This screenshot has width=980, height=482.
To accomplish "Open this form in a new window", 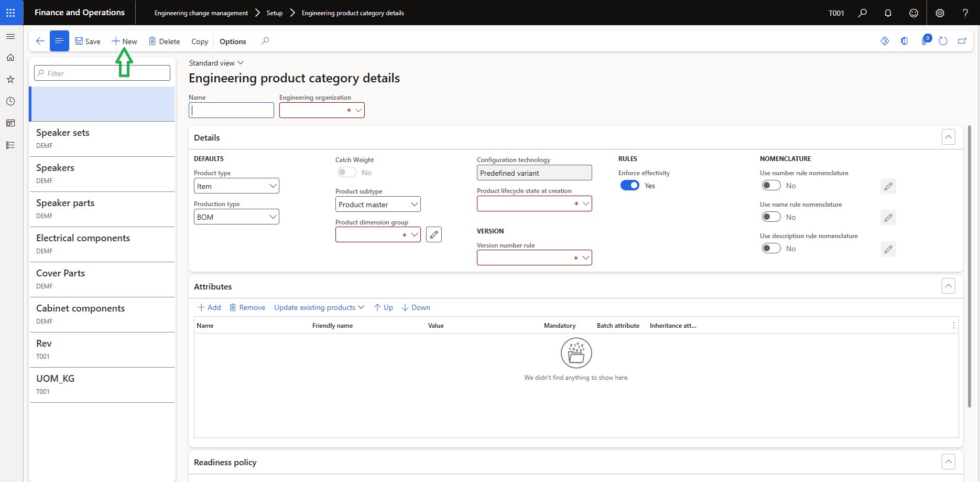I will (962, 40).
